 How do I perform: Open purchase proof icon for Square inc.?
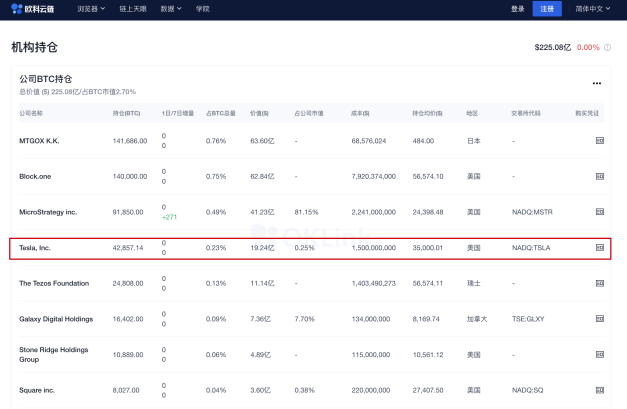click(x=599, y=390)
